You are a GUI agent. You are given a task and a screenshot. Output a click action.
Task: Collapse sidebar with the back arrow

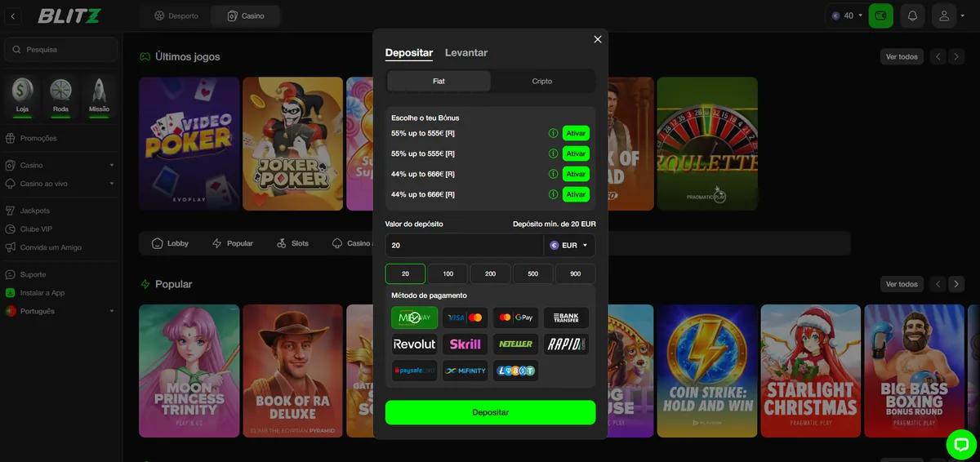(x=13, y=16)
